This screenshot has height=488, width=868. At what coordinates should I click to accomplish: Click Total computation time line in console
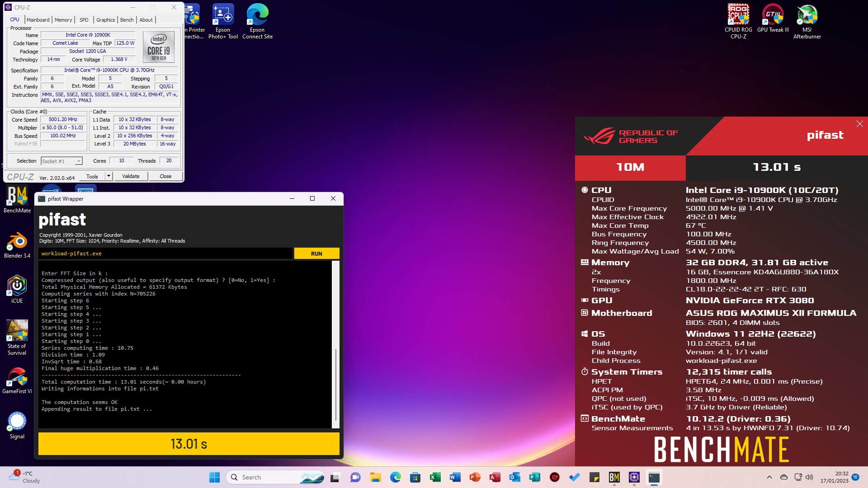(123, 382)
